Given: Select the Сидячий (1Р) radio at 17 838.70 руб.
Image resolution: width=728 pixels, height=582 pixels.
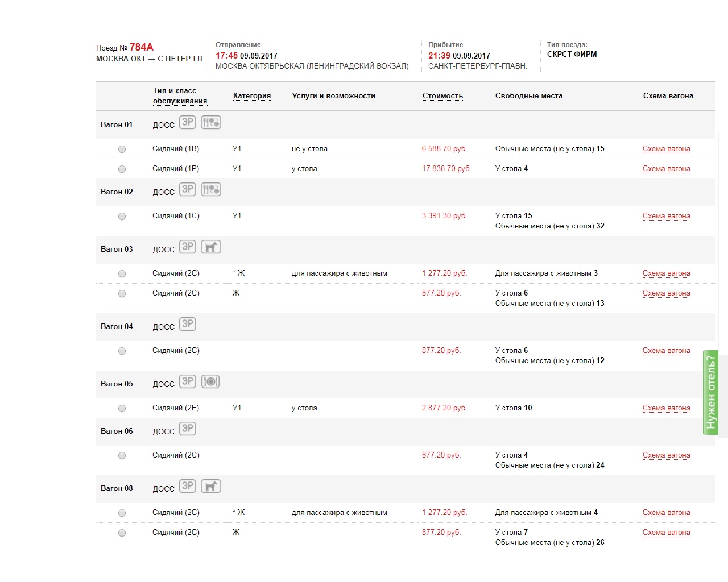Looking at the screenshot, I should pos(122,169).
